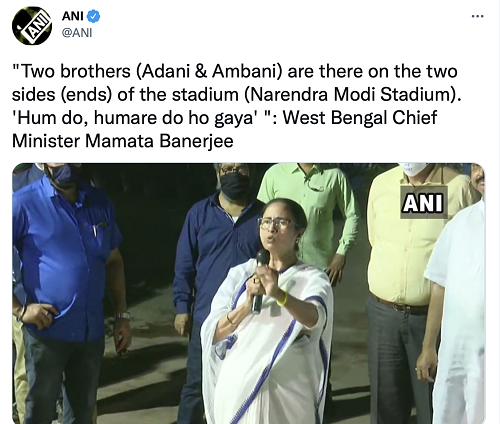The image size is (500, 424).
Task: Click the opening words "Two brothers"
Action: [73, 71]
